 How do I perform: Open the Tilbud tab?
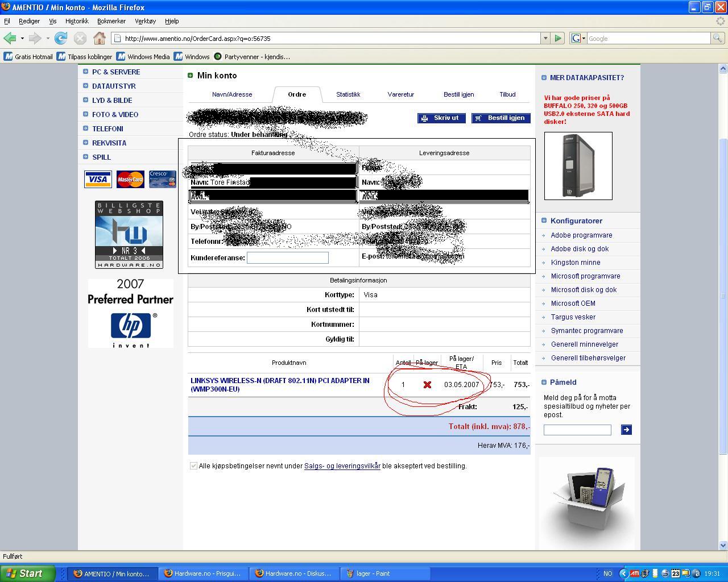click(507, 94)
